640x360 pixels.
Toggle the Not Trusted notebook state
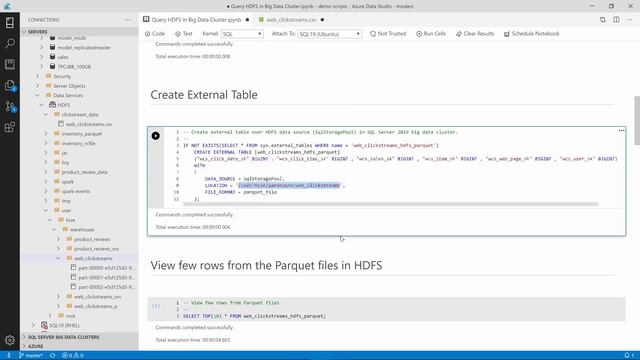point(388,33)
